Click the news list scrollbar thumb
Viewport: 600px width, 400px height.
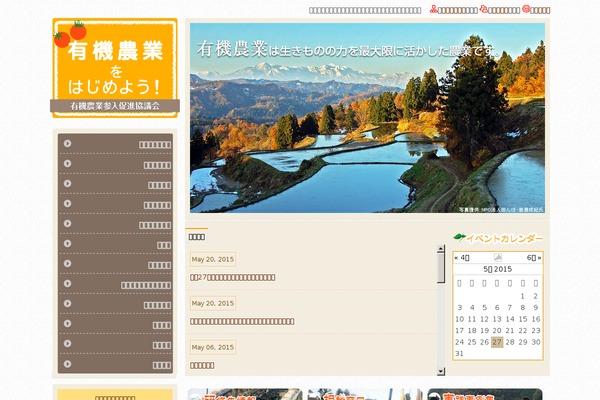[x=441, y=268]
